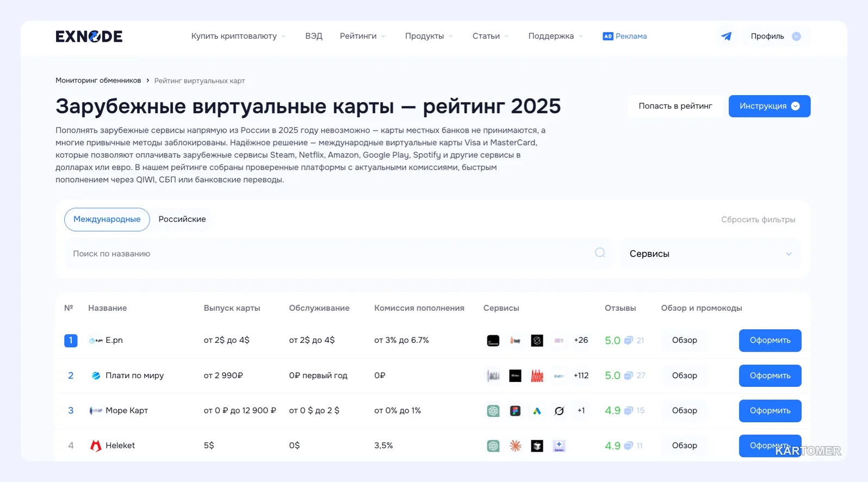The image size is (868, 482).
Task: Show the +26 more services for E.pn
Action: point(581,340)
